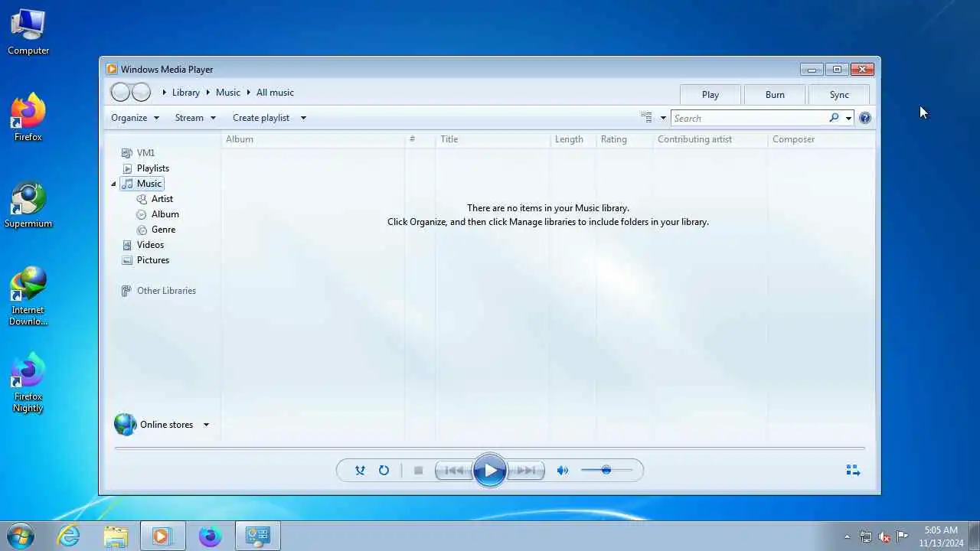Switch to the Sync tab
This screenshot has width=980, height=551.
point(839,95)
